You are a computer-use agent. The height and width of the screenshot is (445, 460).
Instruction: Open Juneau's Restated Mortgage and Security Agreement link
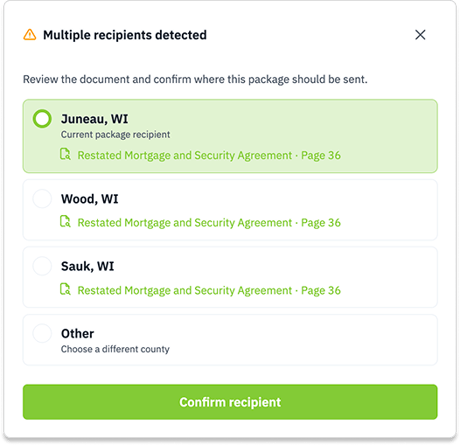tap(209, 155)
